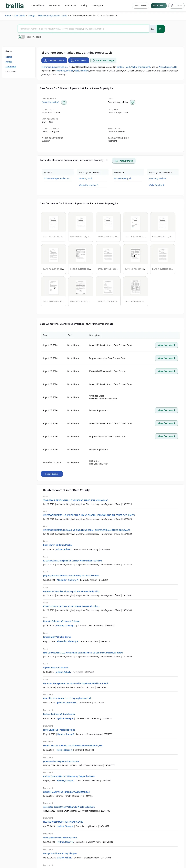The image size is (186, 868).
Task: Open the Features dropdown menu
Action: (x=54, y=5)
